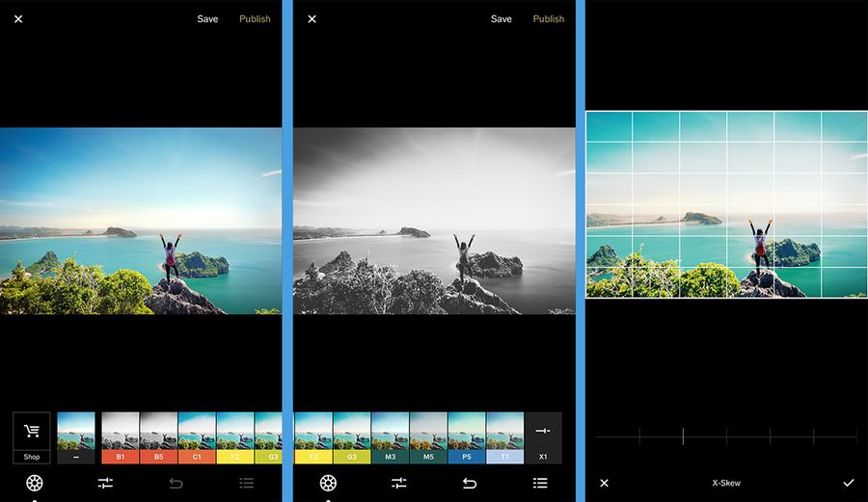Confirm the X-Skew adjustment with checkmark
Screen dimensions: 868x502
(849, 483)
